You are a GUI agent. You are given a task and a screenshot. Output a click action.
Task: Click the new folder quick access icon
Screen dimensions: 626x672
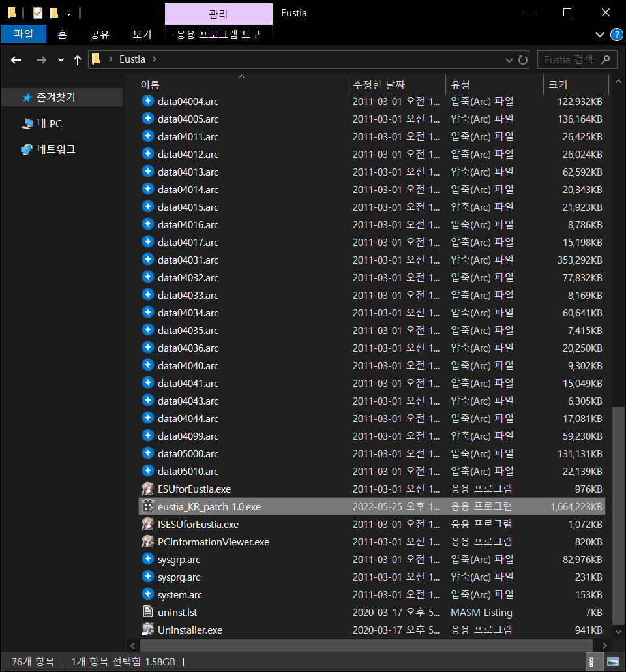[x=54, y=13]
